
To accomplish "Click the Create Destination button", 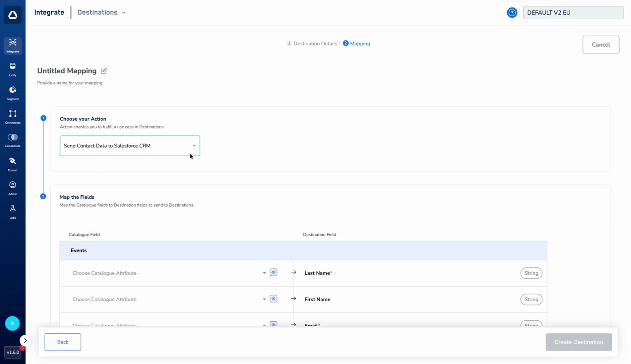I will pyautogui.click(x=579, y=342).
